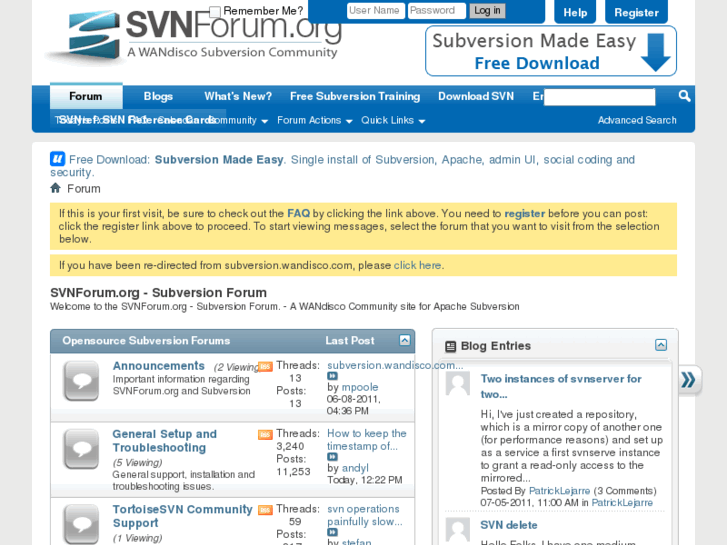Toggle the Remember Me checkbox

point(215,12)
